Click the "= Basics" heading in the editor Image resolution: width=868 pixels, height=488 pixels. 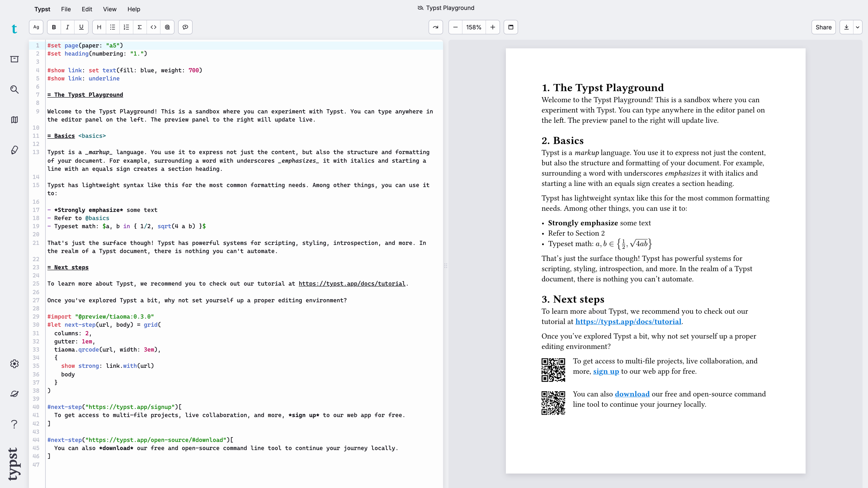tap(61, 136)
